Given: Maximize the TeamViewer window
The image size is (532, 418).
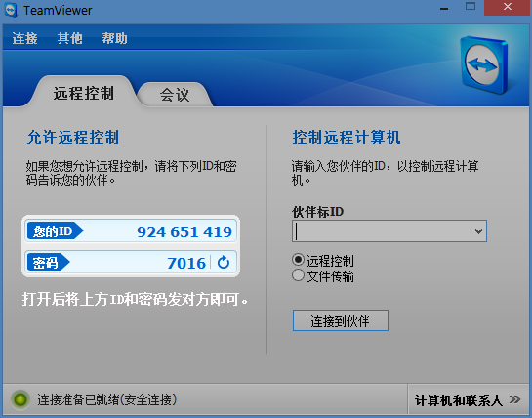Looking at the screenshot, I should 471,7.
